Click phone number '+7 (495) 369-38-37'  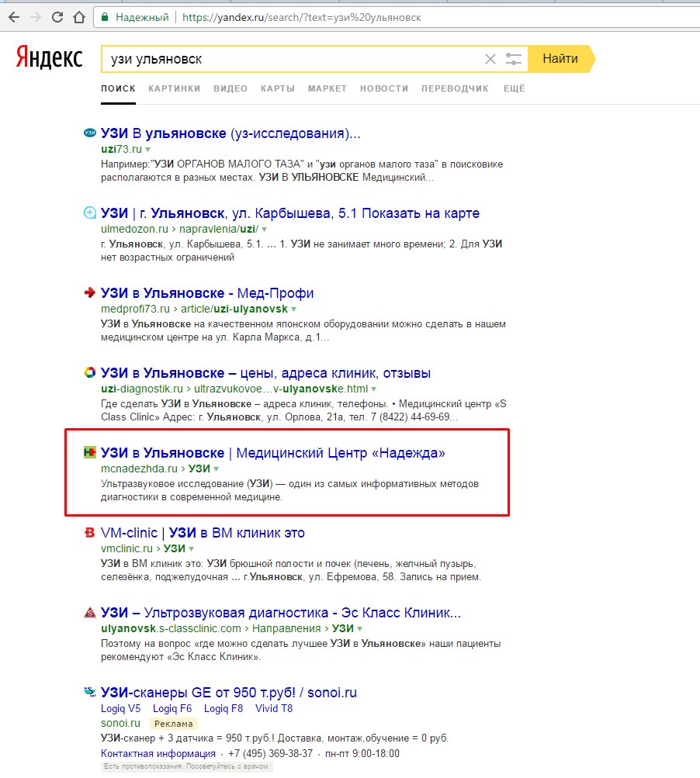[x=271, y=754]
